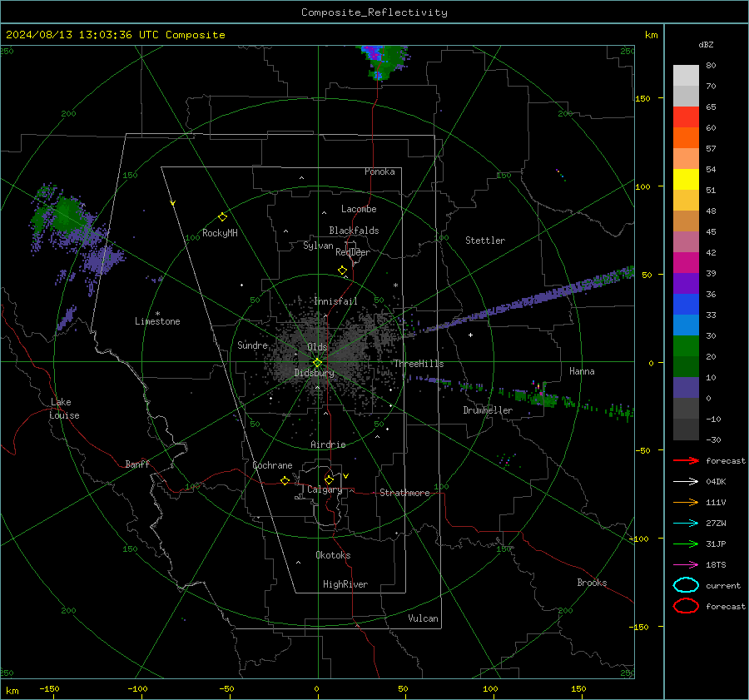Click the cyan 27ZW arrow legend icon

[x=686, y=524]
